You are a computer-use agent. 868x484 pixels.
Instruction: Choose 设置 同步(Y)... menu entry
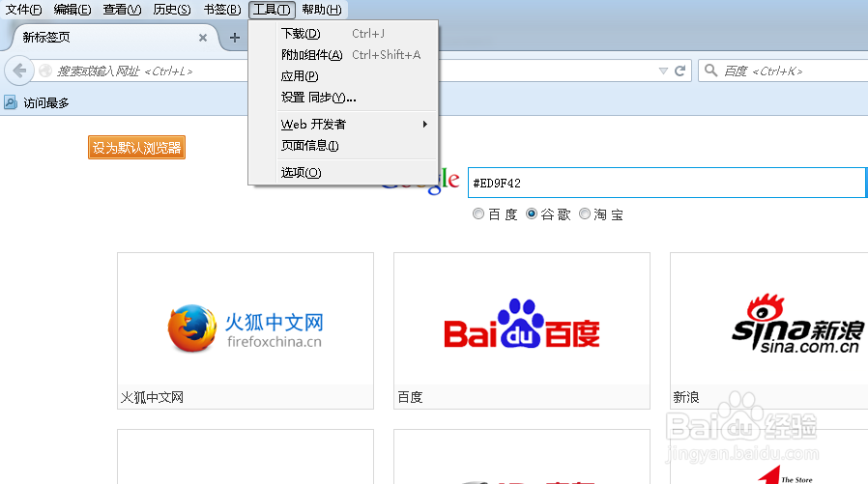pyautogui.click(x=343, y=98)
